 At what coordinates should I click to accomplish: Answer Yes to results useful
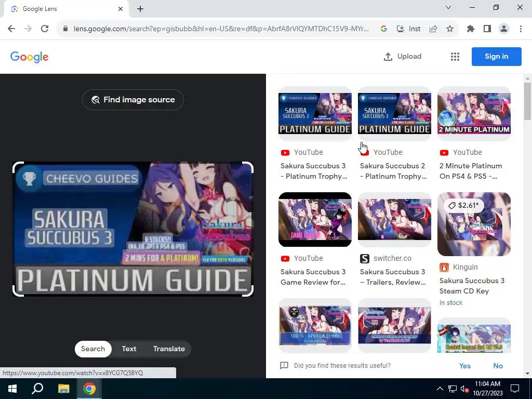point(465,366)
